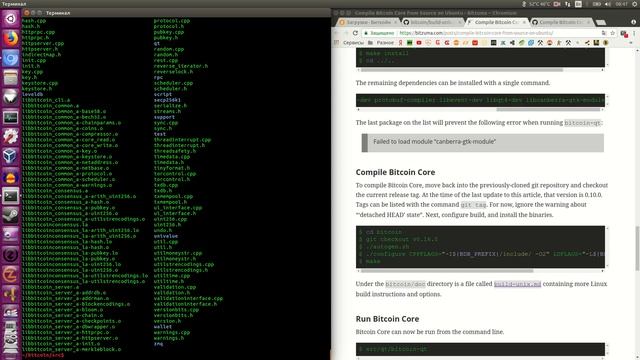Open the build-unix.md link
This screenshot has height=360, width=640.
[x=517, y=284]
